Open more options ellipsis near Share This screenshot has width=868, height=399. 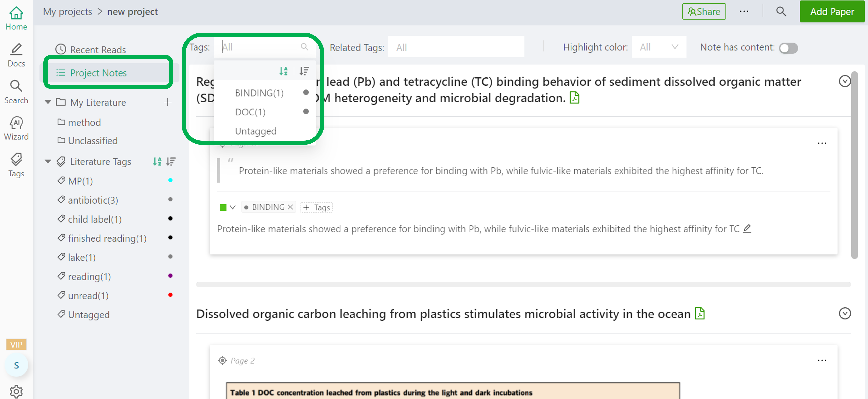pos(744,11)
